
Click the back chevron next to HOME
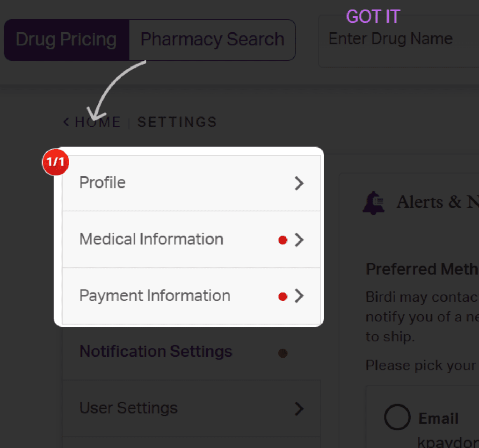pos(65,122)
